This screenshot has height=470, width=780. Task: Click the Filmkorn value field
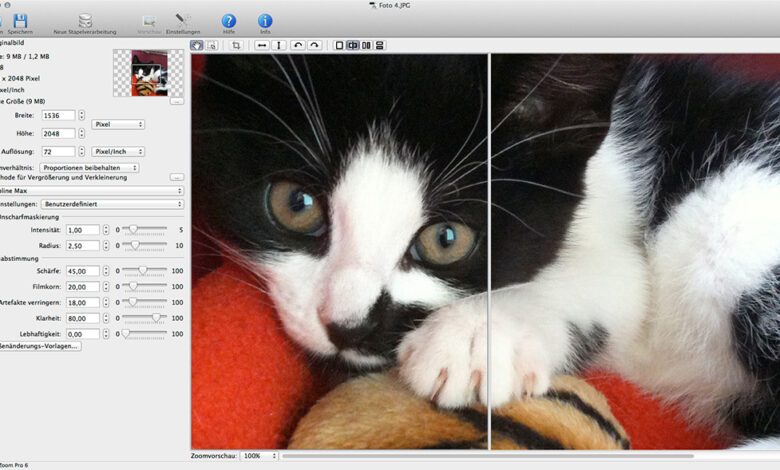coord(83,287)
